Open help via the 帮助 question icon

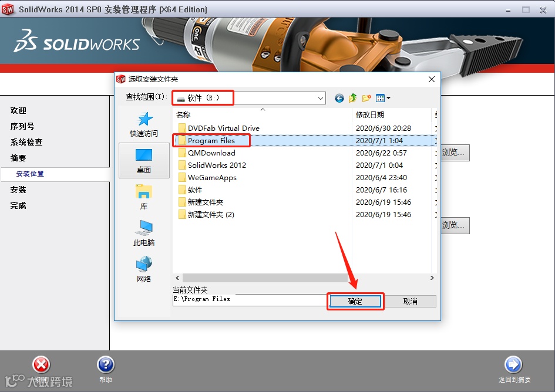point(106,365)
